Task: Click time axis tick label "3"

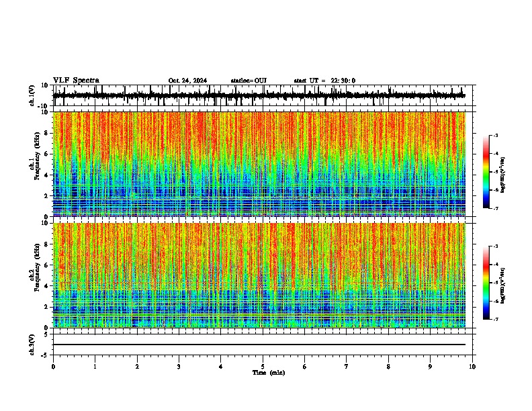Action: 179,367
